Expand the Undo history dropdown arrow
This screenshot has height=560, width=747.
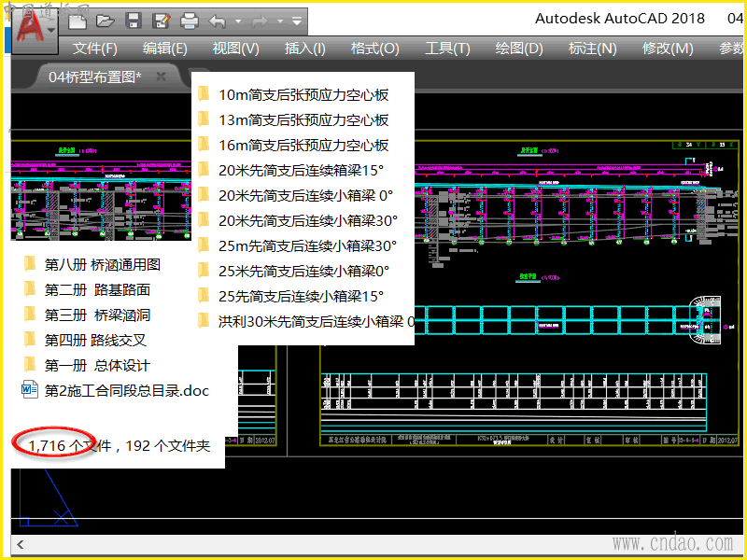[x=238, y=21]
